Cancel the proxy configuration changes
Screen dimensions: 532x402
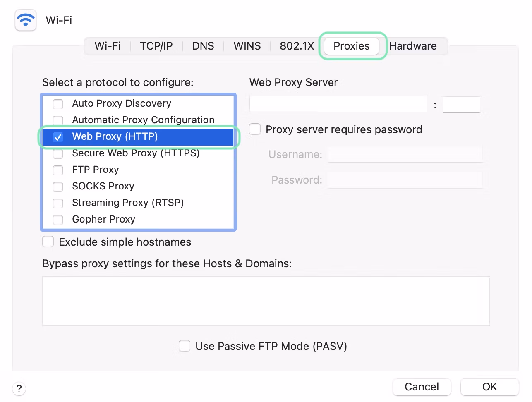[422, 387]
